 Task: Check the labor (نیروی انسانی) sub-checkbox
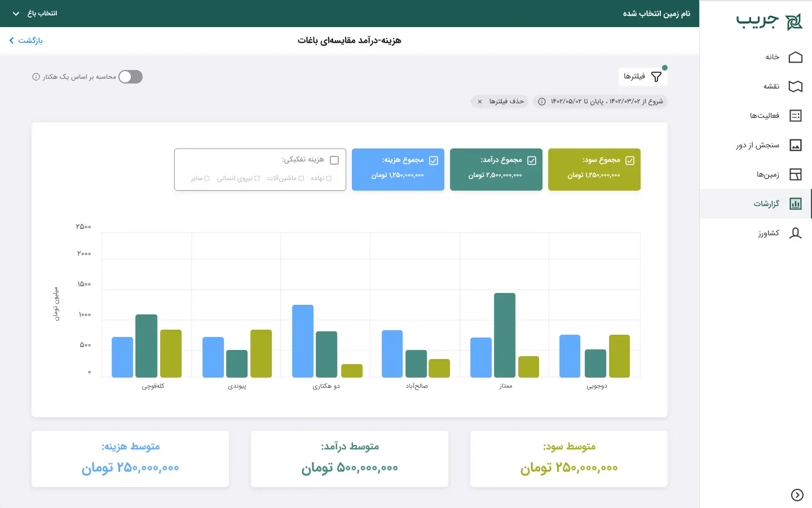click(257, 178)
